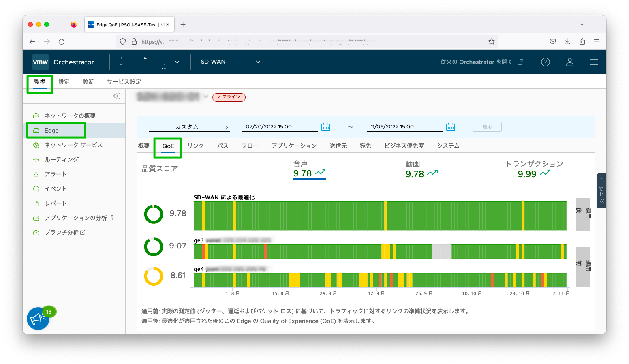
Task: Click the ge4 link QoE bar
Action: [x=380, y=280]
